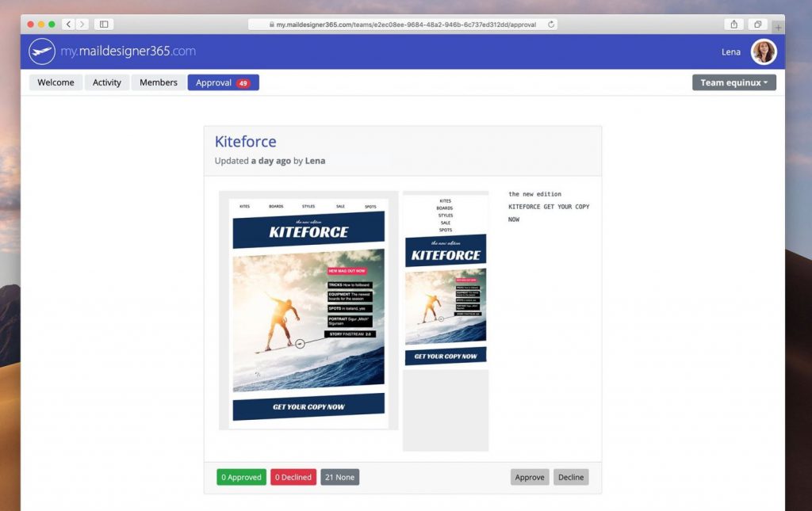812x511 pixels.
Task: Click the my.maildesigner365.com header link
Action: [128, 51]
